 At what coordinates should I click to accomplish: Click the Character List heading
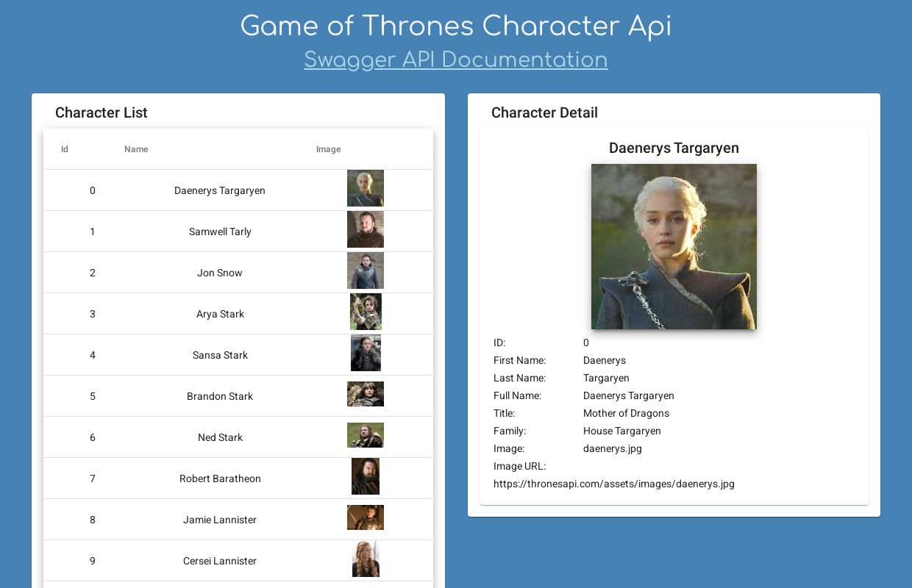pyautogui.click(x=101, y=112)
